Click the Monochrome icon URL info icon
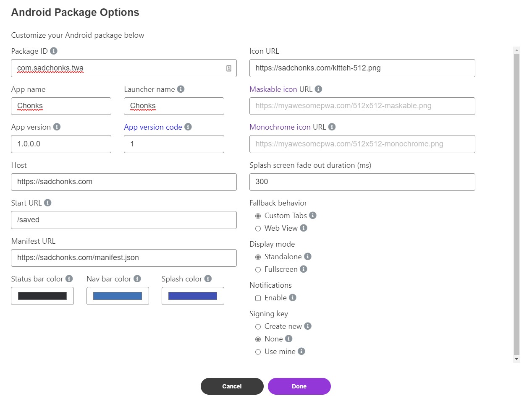Viewport: 532px width, 401px height. pyautogui.click(x=332, y=127)
